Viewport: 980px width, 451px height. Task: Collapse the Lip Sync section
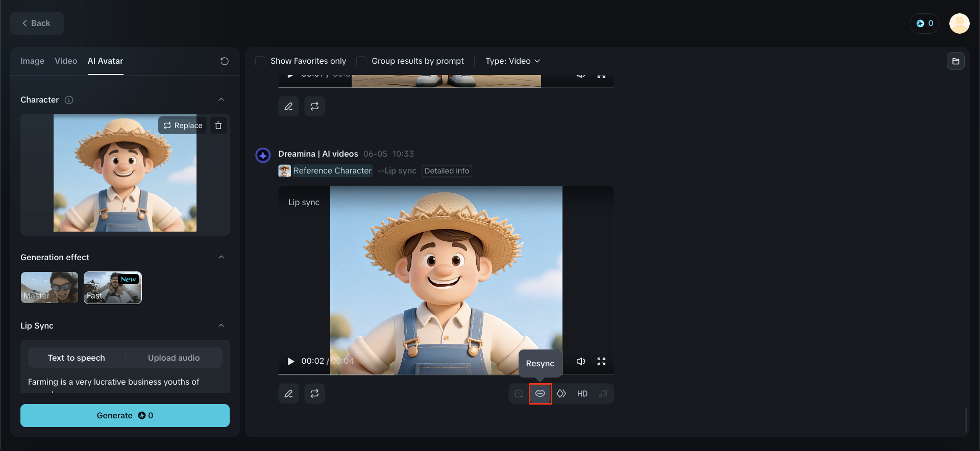[x=221, y=325]
